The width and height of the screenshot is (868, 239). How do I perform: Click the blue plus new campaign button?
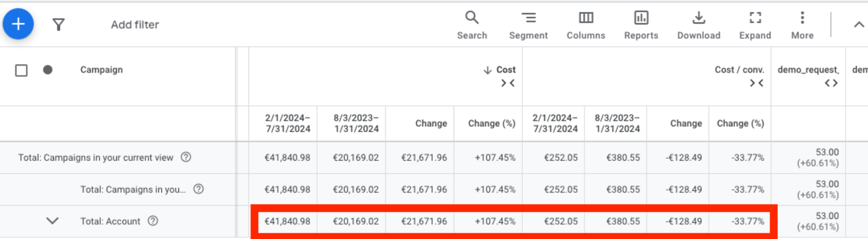18,24
